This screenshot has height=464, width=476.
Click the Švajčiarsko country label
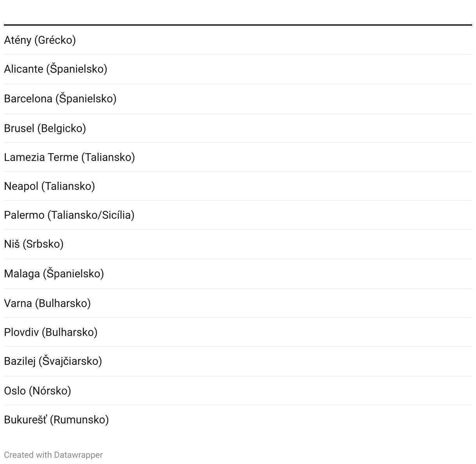(x=70, y=361)
